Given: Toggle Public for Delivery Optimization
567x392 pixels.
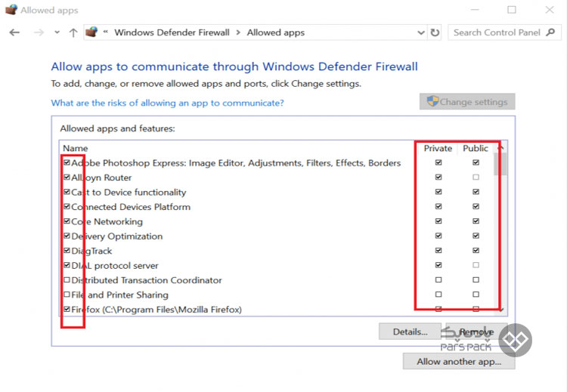Looking at the screenshot, I should (476, 236).
